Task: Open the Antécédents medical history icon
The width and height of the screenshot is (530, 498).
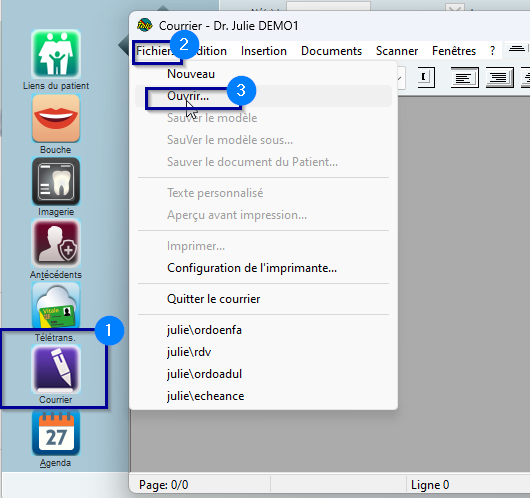Action: (x=56, y=243)
